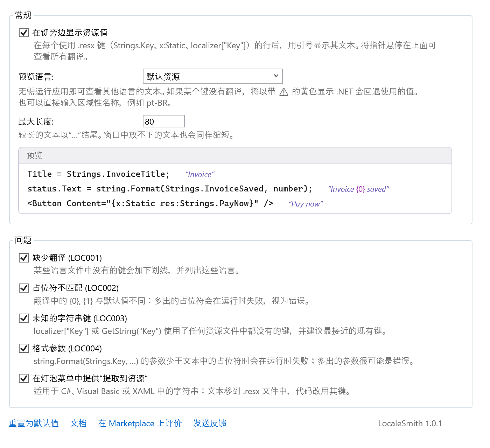
Task: Uncheck 缺少翻译 (LOC001) checkbox
Action: (x=24, y=258)
